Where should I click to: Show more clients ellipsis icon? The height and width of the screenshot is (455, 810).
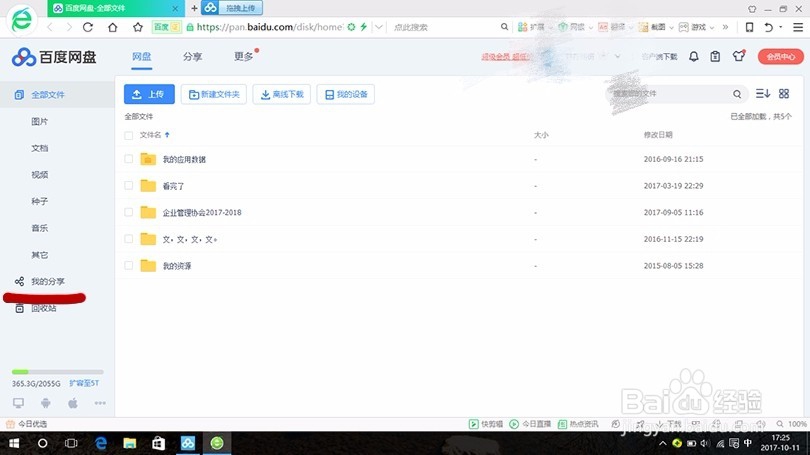coord(100,403)
